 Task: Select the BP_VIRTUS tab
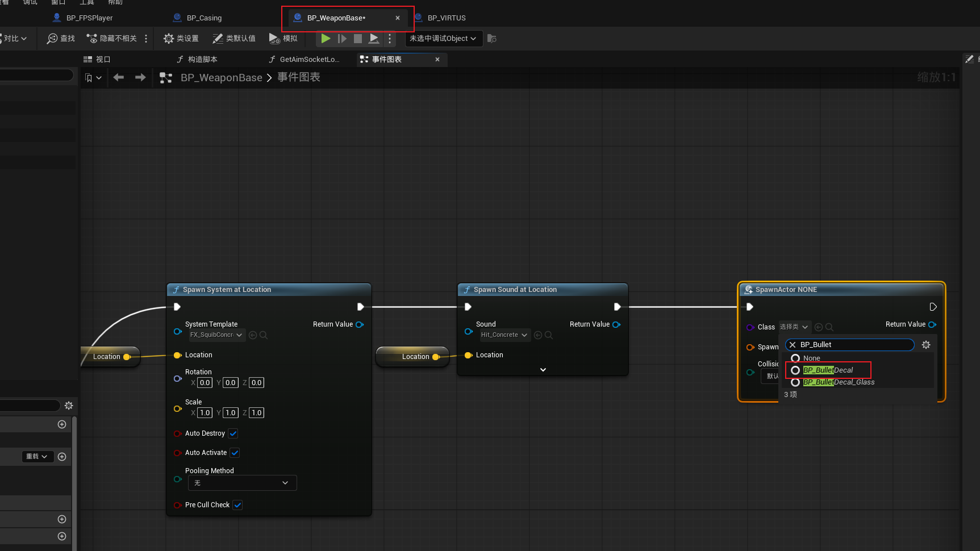[440, 18]
